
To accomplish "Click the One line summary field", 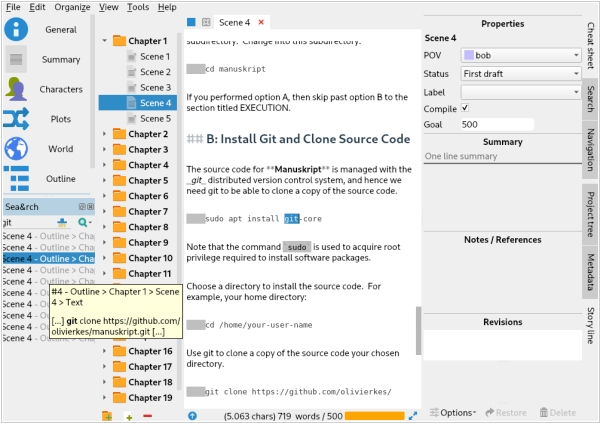I will (502, 157).
